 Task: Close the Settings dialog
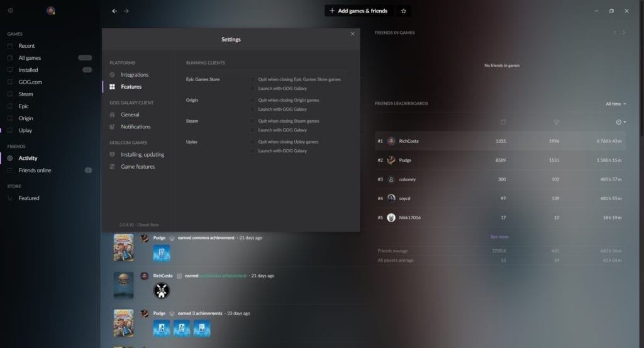click(x=352, y=34)
